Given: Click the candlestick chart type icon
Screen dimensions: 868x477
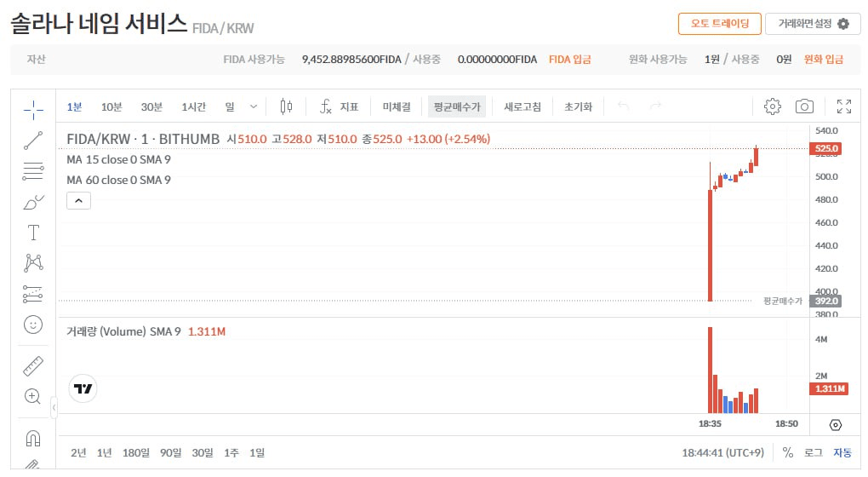Looking at the screenshot, I should [x=286, y=106].
